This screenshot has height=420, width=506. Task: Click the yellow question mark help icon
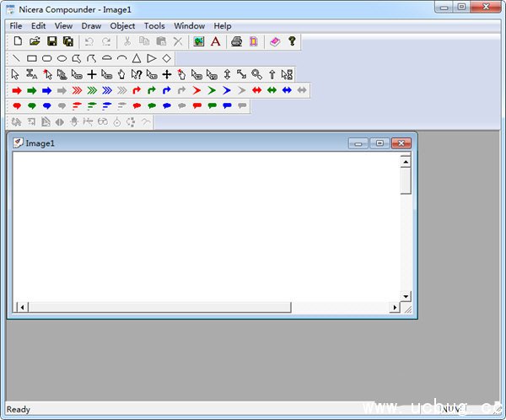[x=292, y=41]
